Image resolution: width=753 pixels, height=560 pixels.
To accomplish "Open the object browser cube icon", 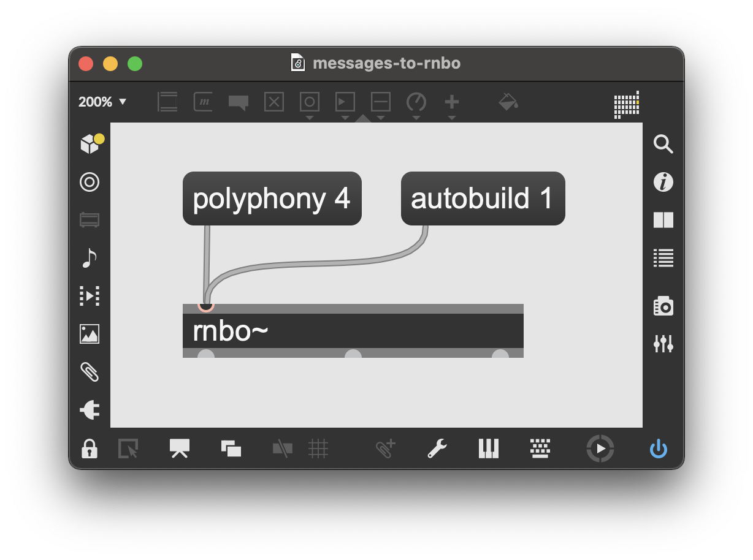I will pyautogui.click(x=90, y=144).
